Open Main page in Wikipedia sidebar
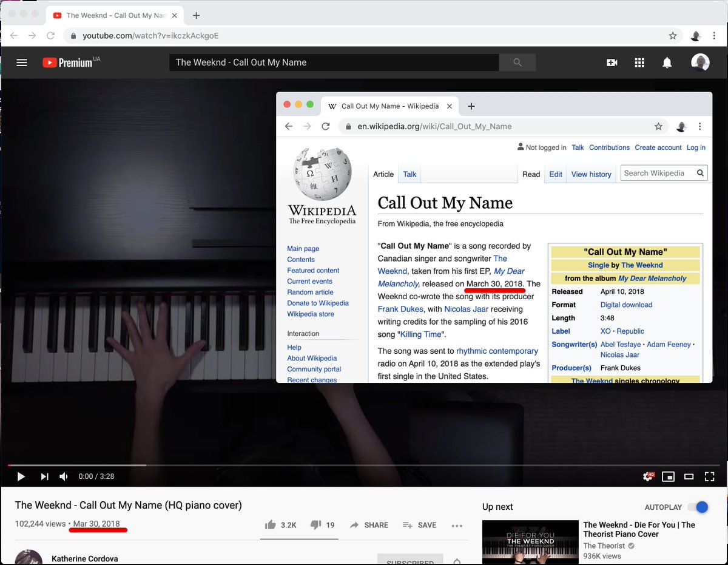Viewport: 728px width, 565px height. point(303,249)
